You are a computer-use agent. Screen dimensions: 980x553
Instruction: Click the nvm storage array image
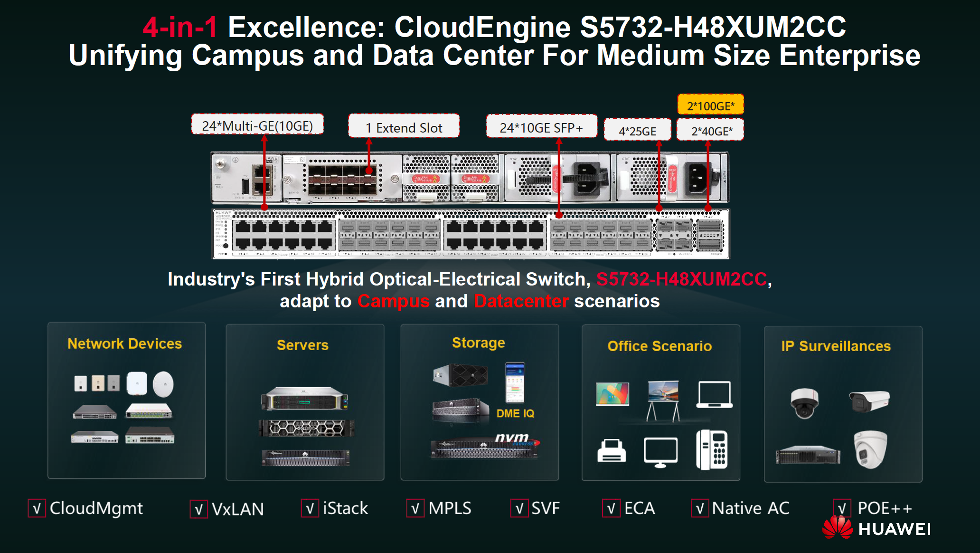click(x=485, y=446)
